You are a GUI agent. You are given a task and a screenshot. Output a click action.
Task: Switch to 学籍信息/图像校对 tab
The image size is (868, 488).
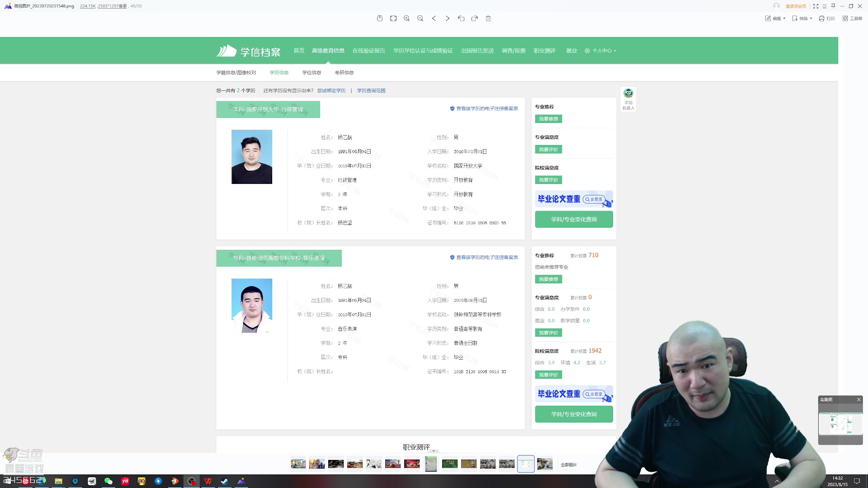tap(236, 72)
